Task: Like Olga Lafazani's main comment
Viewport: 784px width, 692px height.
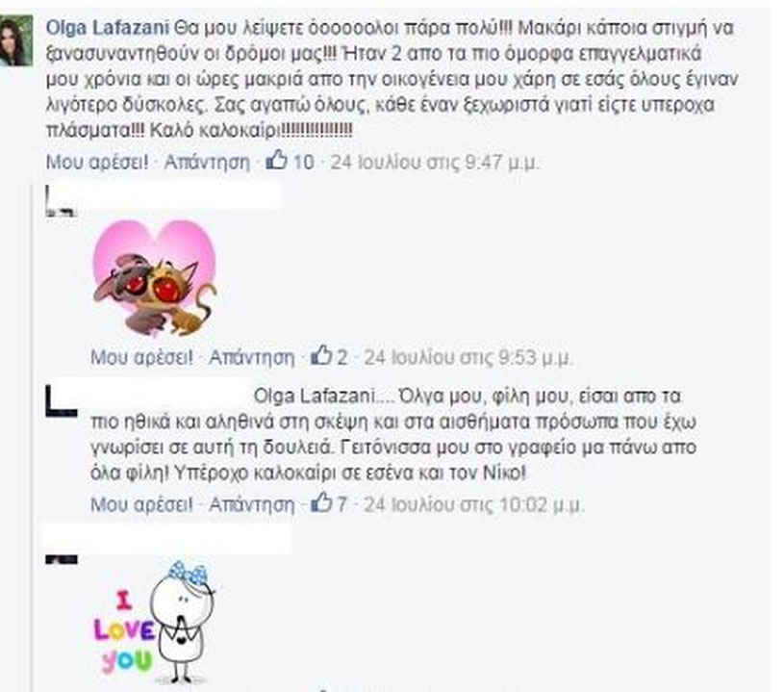Action: (x=97, y=162)
